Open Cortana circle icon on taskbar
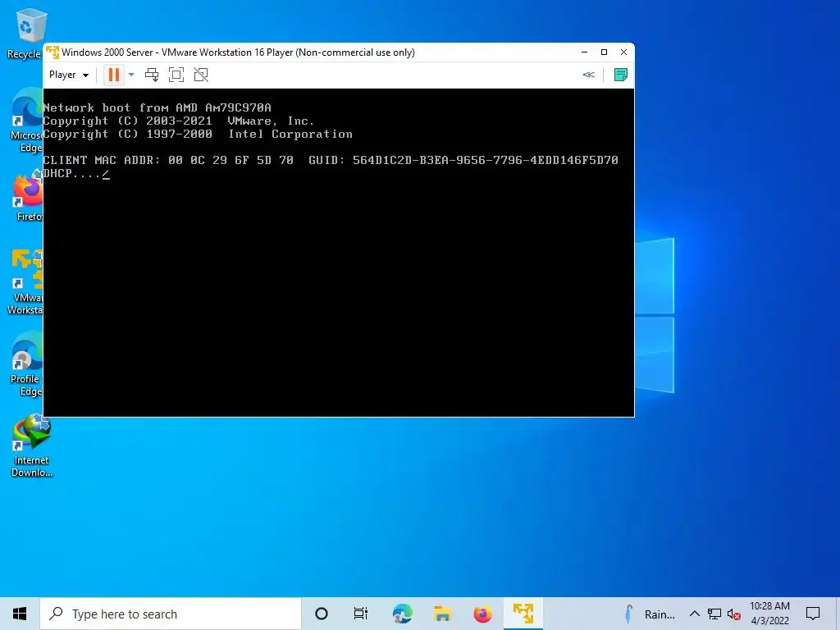Image resolution: width=840 pixels, height=630 pixels. pyautogui.click(x=322, y=614)
